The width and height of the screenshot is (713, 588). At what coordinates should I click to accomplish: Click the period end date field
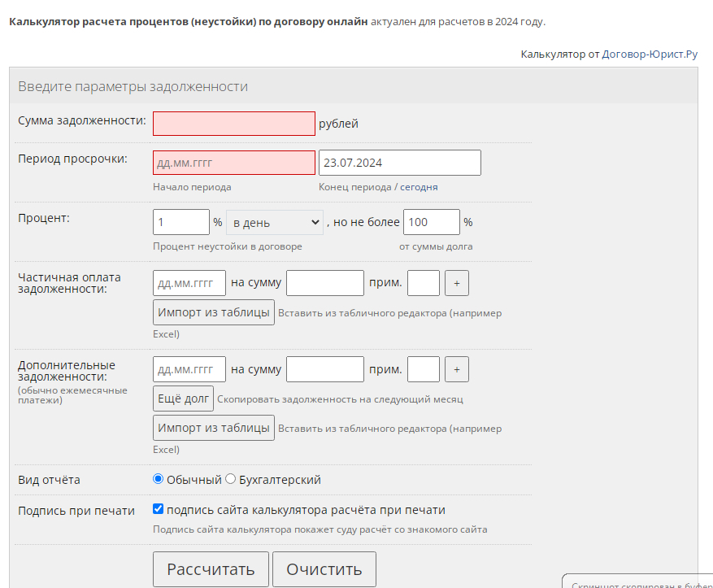point(399,163)
